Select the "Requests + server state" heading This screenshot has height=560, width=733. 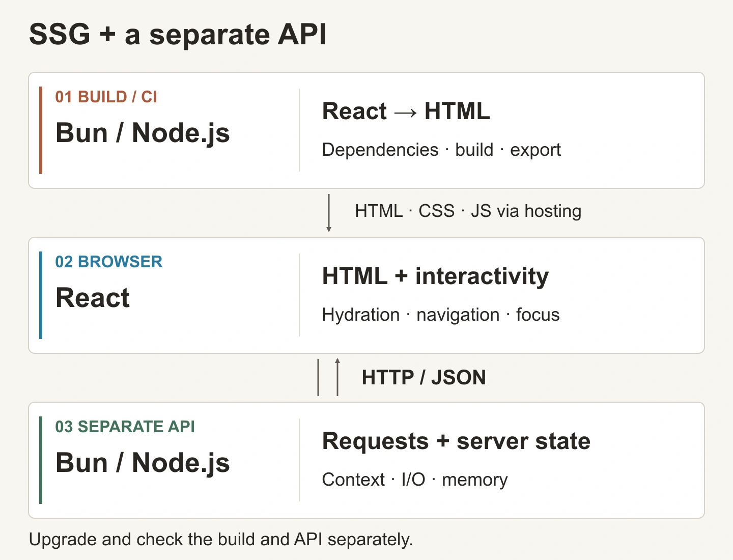point(456,441)
